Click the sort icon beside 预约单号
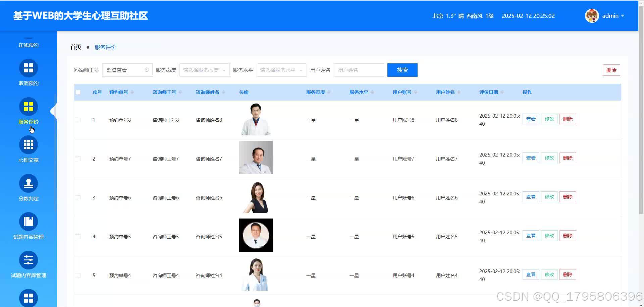Viewport: 644px width, 307px height. (x=132, y=92)
